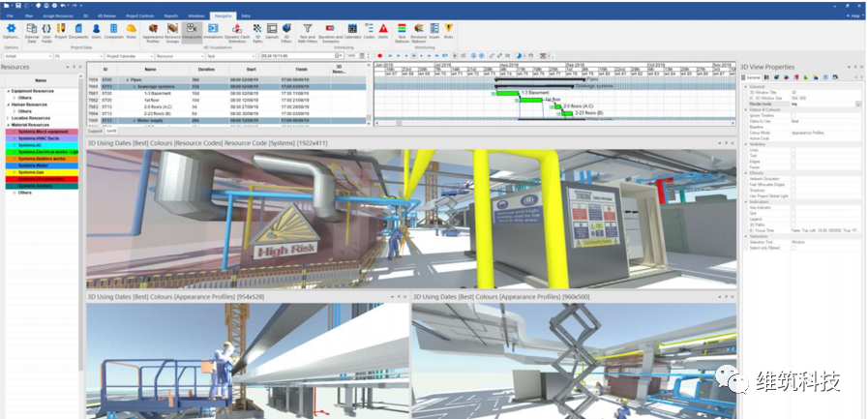Open the Task dropdown in the toolbar
868x419 pixels.
[x=231, y=56]
